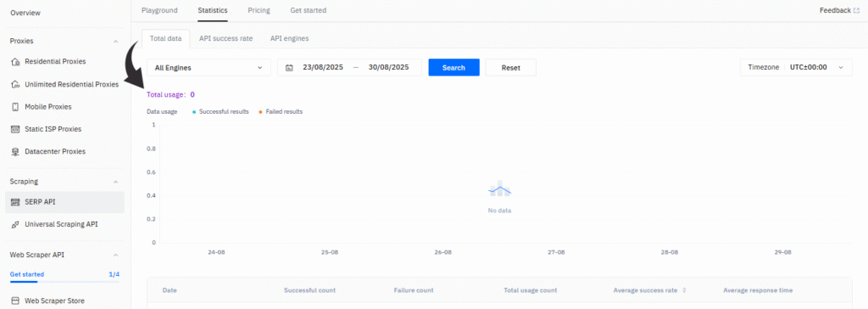
Task: Click the Residential Proxies house icon
Action: point(15,62)
